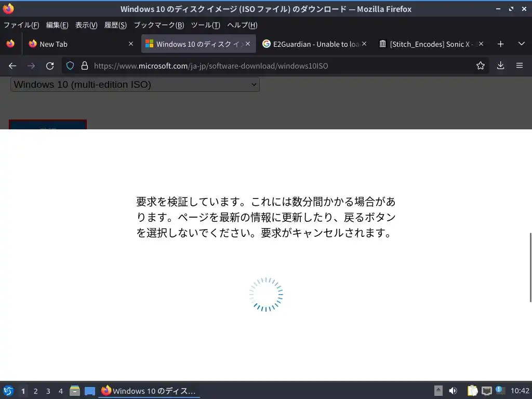Open the 履歴(S) menu

(x=115, y=25)
